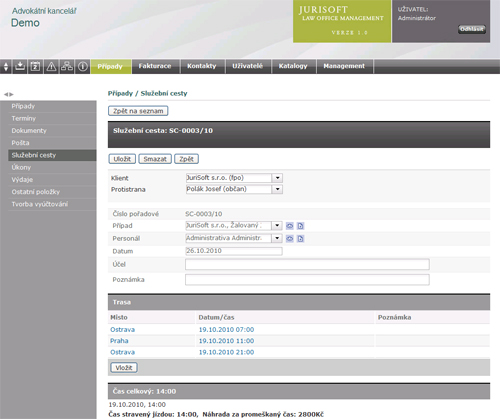Click the info circle toolbar icon
Image resolution: width=500 pixels, height=419 pixels.
82,66
